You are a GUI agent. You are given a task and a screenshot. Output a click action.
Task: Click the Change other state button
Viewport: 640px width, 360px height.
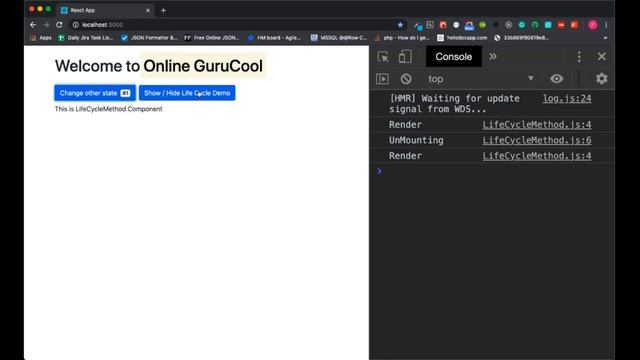click(x=95, y=93)
